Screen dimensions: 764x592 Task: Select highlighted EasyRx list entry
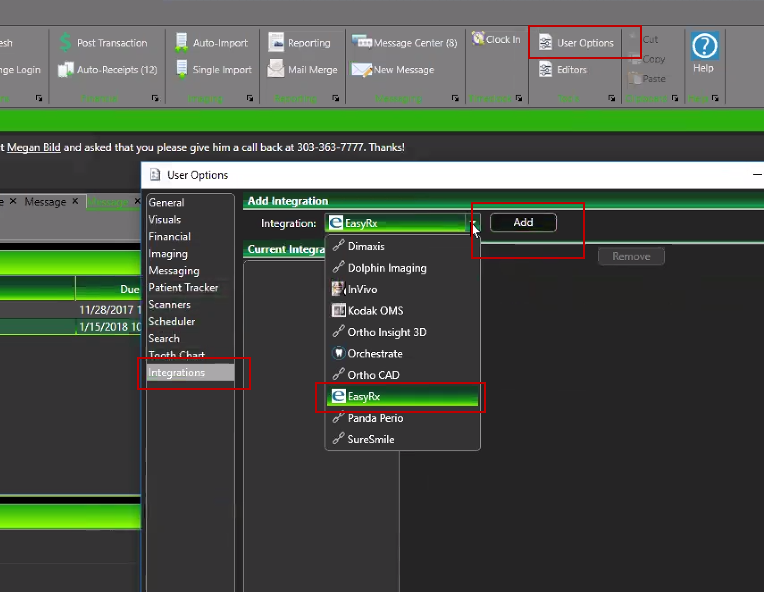402,396
